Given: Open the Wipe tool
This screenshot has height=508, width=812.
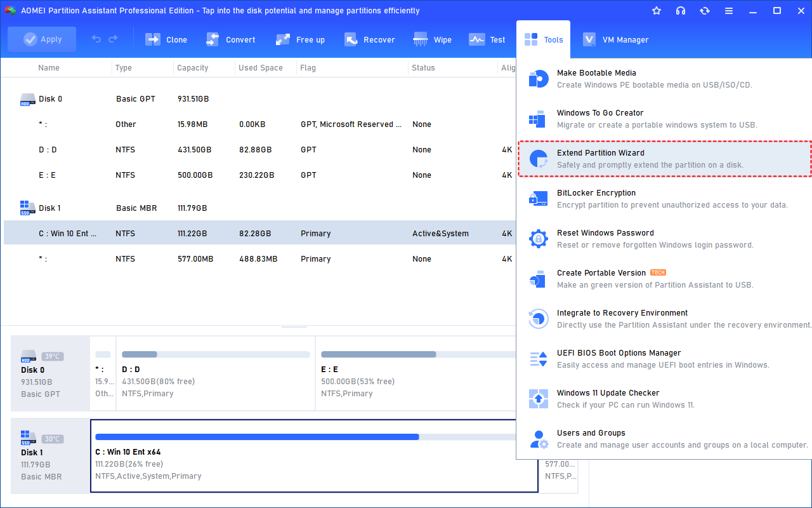Looking at the screenshot, I should point(432,39).
